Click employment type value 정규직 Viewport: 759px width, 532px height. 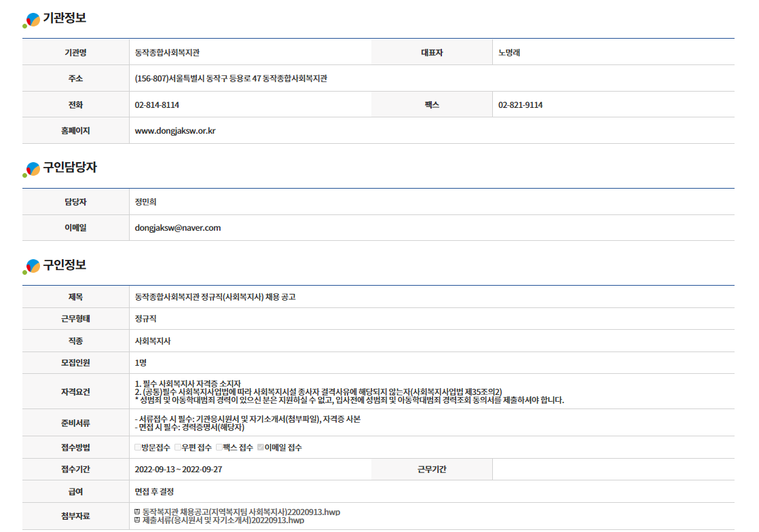[x=146, y=319]
